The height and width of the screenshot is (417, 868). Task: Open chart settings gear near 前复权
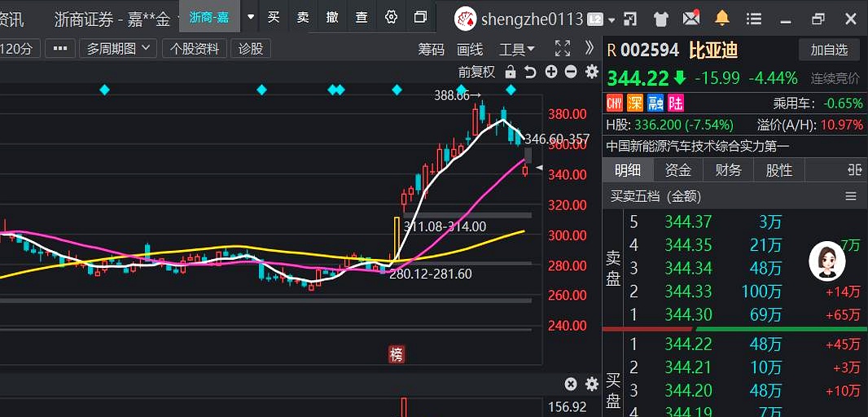click(592, 72)
